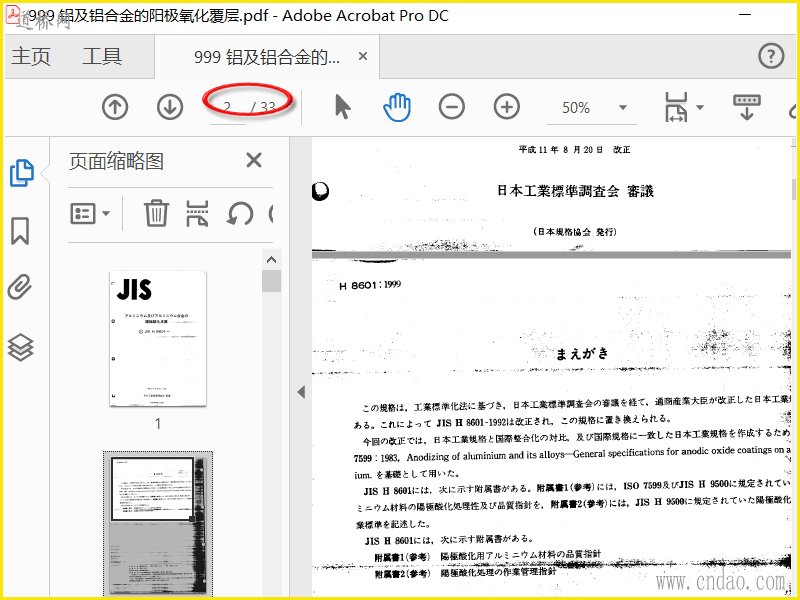The image size is (800, 600).
Task: Open the bookmarks sidebar panel
Action: point(20,231)
